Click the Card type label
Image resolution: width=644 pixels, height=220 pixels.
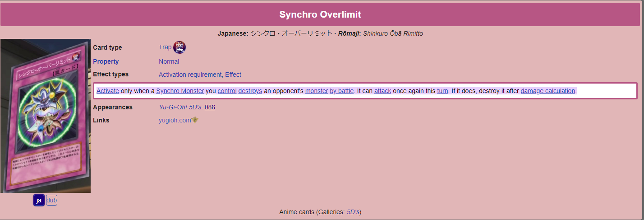click(107, 47)
